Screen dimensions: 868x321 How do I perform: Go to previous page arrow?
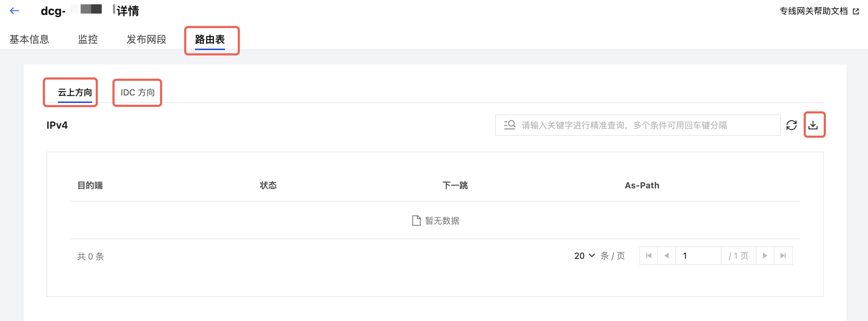pyautogui.click(x=667, y=256)
